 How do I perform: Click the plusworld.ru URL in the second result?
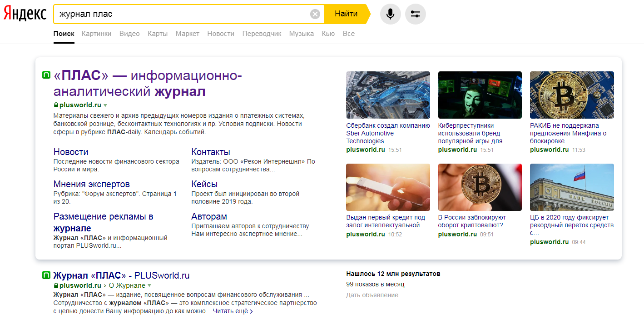(x=79, y=285)
